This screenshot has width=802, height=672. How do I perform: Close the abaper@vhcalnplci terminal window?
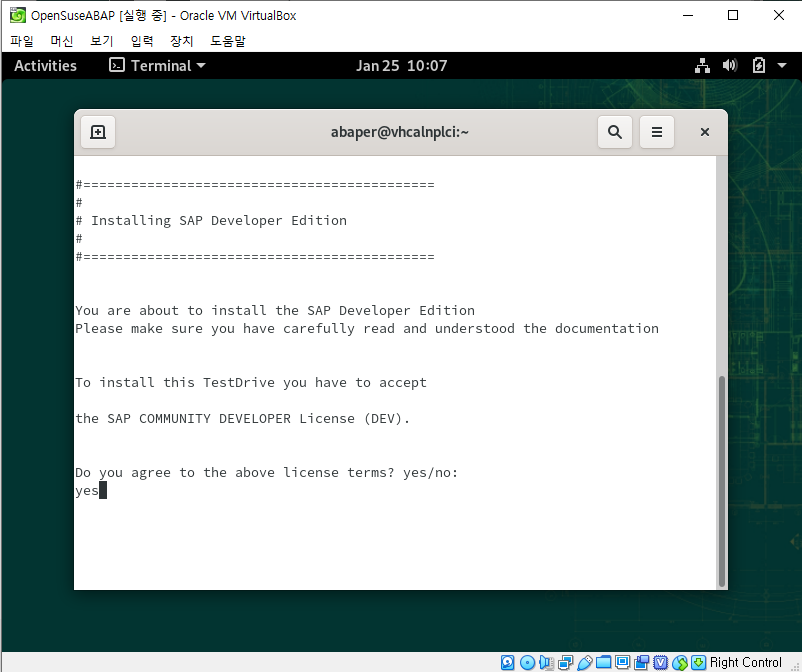pos(704,132)
